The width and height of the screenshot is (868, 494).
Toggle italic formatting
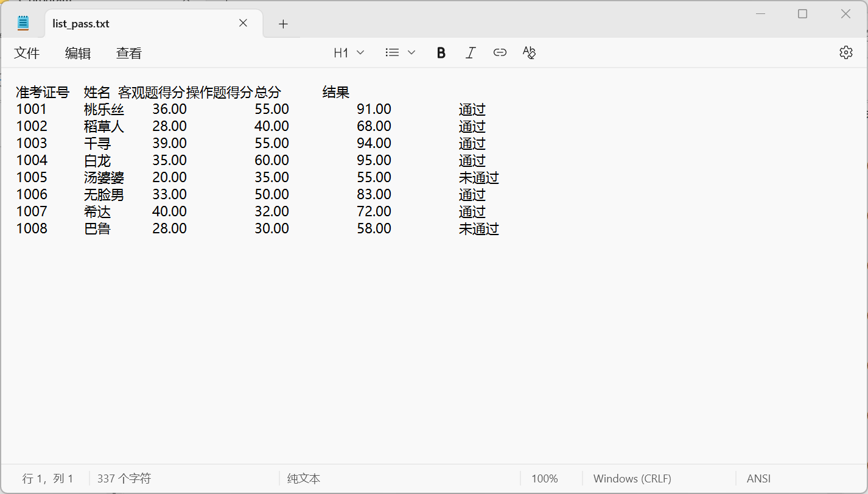(470, 52)
